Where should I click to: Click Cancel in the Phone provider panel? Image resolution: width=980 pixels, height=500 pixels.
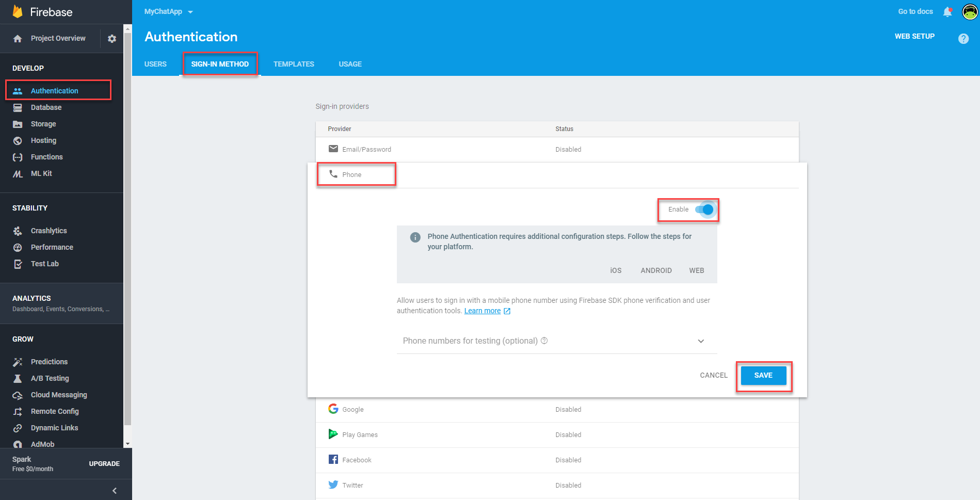(x=713, y=375)
